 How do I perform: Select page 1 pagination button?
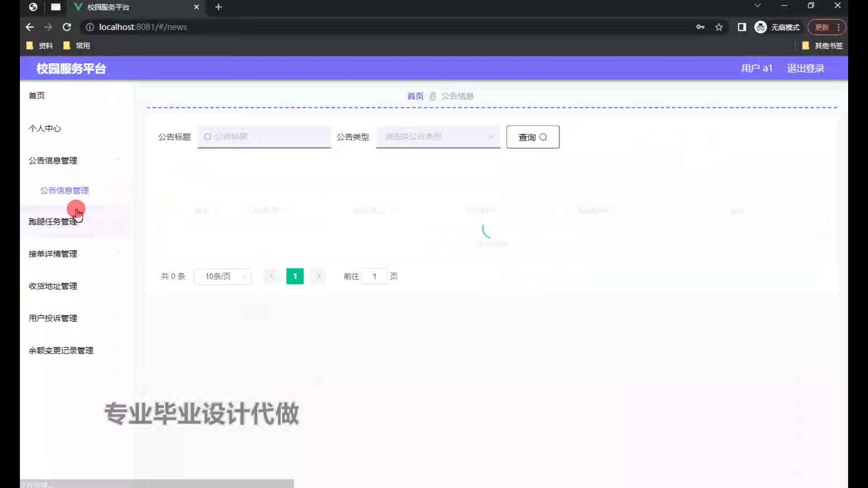[295, 276]
